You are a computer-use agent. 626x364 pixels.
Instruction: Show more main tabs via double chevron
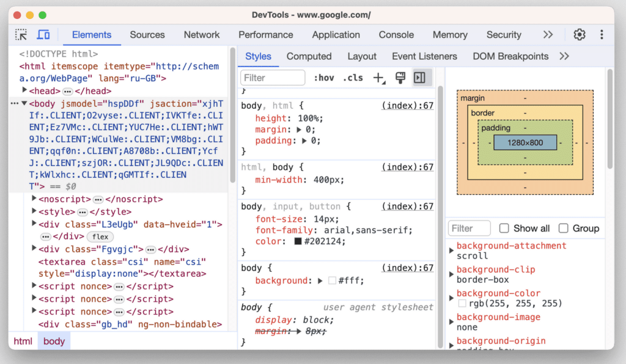point(548,35)
